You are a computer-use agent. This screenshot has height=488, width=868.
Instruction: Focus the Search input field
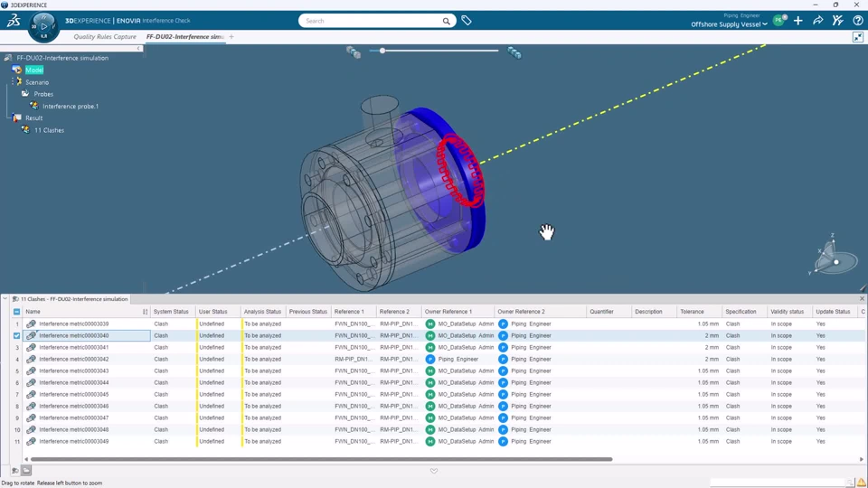coord(372,21)
